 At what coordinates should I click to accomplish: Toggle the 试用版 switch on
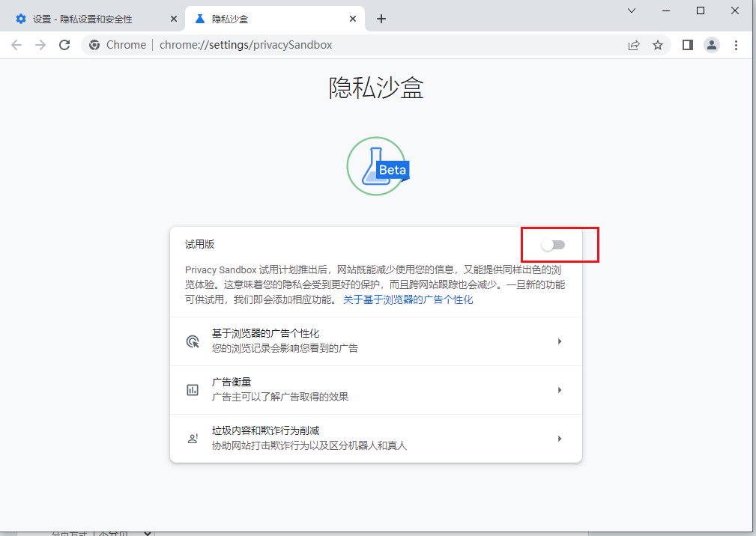coord(553,245)
